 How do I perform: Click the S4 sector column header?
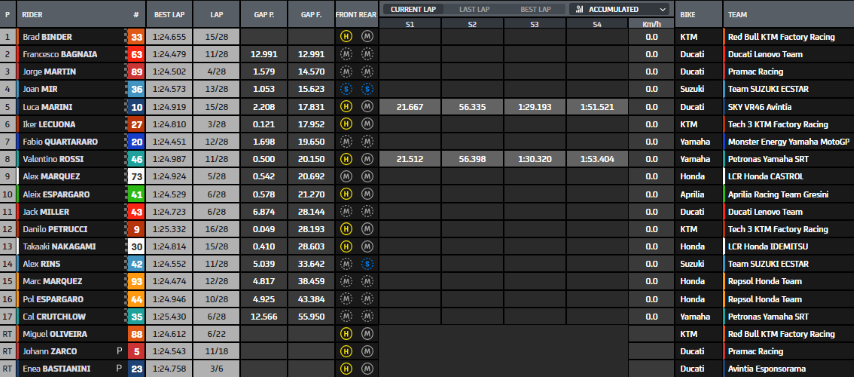597,23
